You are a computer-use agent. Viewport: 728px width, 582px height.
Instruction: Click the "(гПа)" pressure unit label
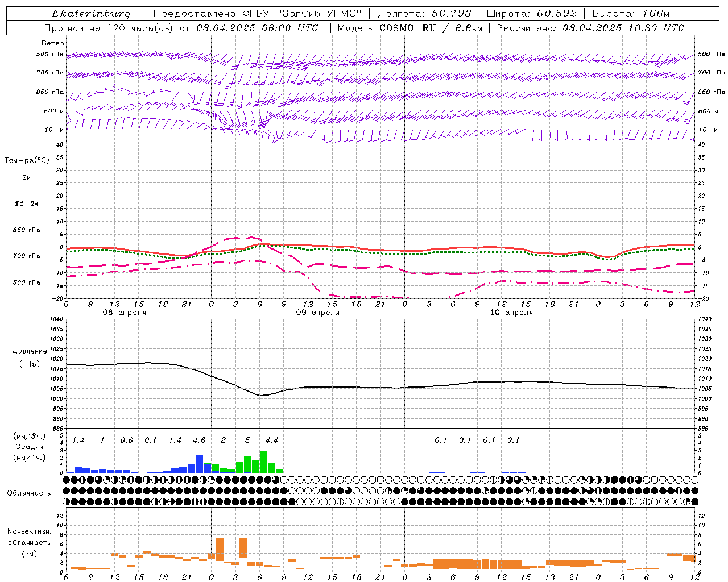coord(30,364)
